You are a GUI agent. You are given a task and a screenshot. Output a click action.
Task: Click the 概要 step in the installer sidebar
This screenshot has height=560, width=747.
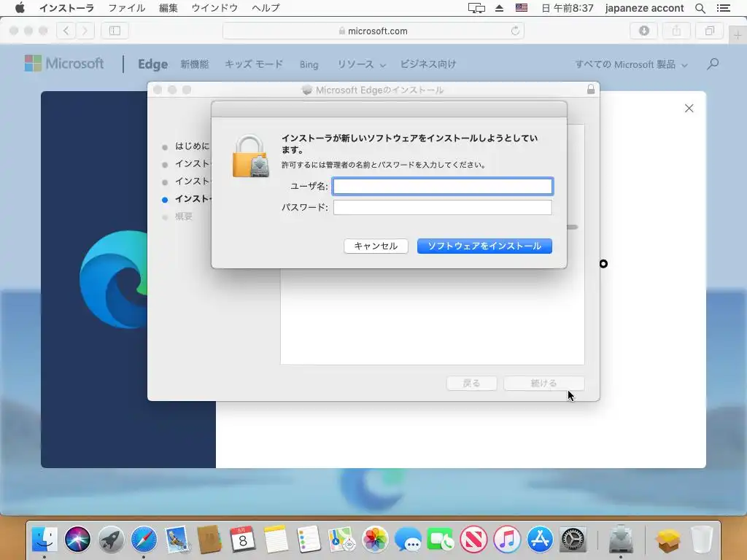point(183,217)
